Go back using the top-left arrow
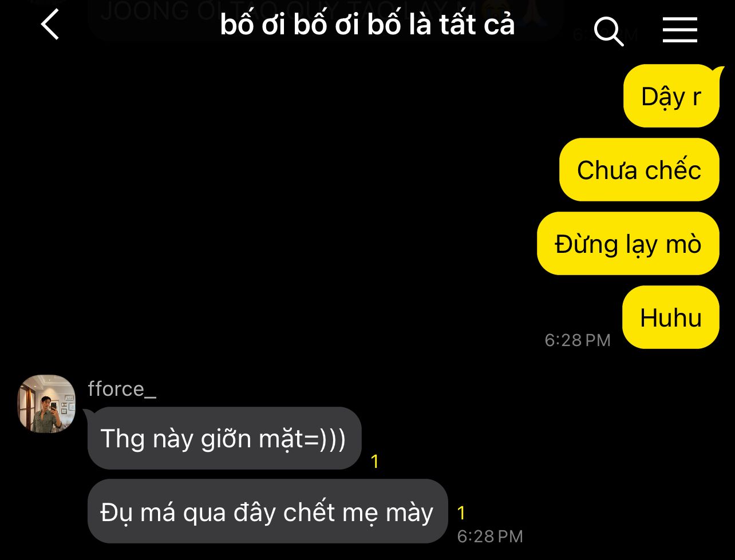 [50, 26]
